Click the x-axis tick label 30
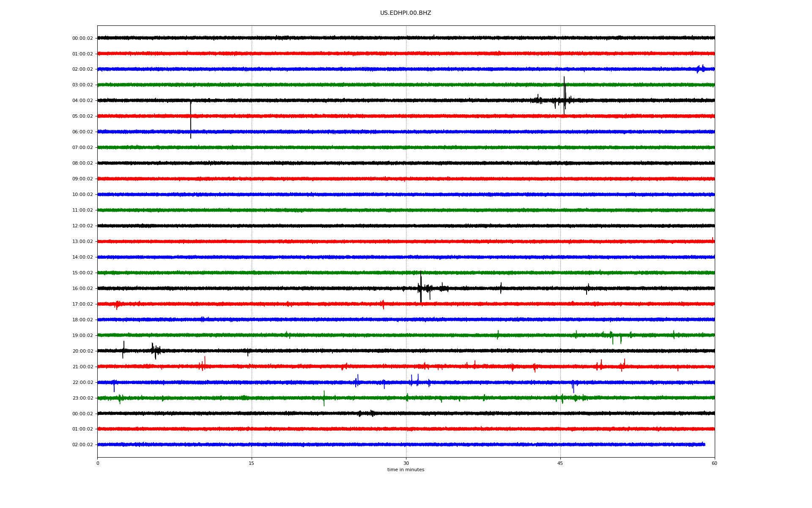This screenshot has height=508, width=812. pos(406,464)
